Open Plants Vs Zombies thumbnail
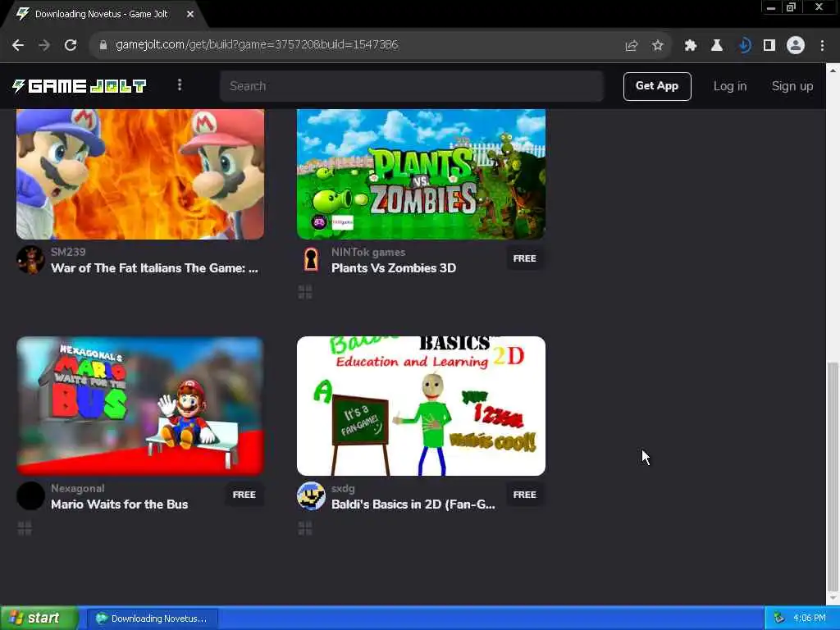Viewport: 840px width, 630px height. [421, 174]
